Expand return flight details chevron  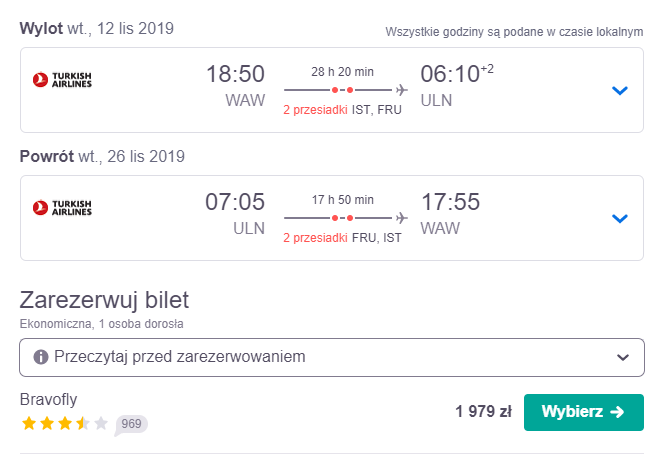tap(620, 218)
